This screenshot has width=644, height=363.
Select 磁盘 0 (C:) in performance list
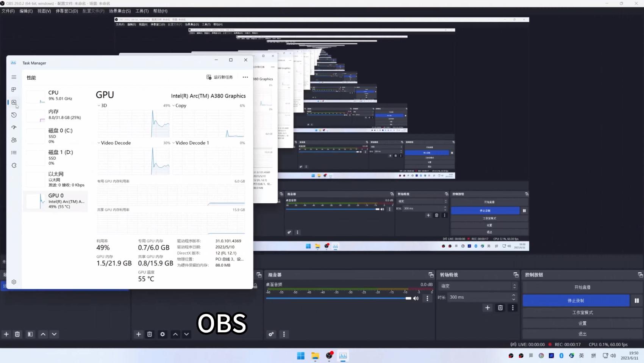click(56, 136)
